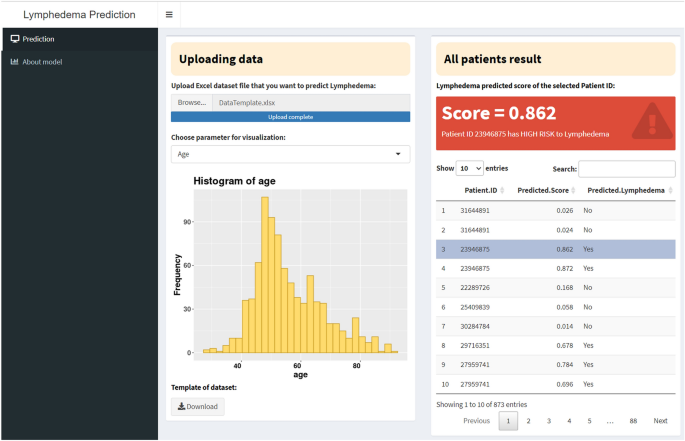This screenshot has width=685, height=441.
Task: Click the All patients result header
Action: point(556,59)
